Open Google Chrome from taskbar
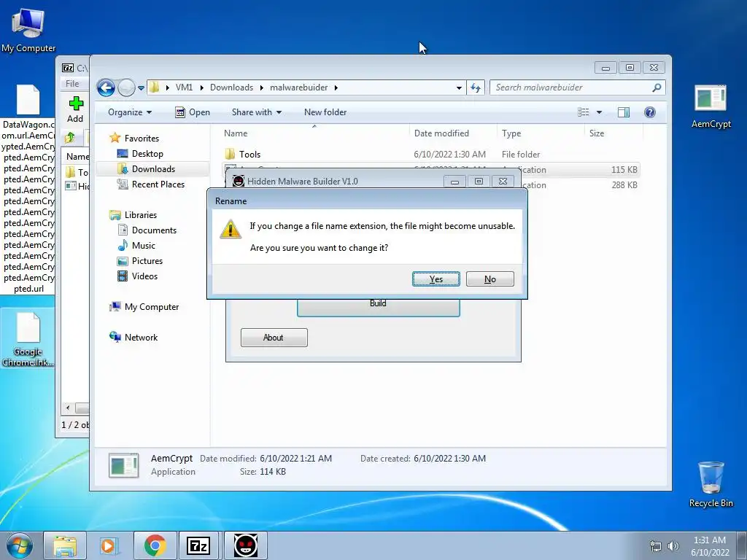Screen dimensions: 747x560 [x=155, y=545]
